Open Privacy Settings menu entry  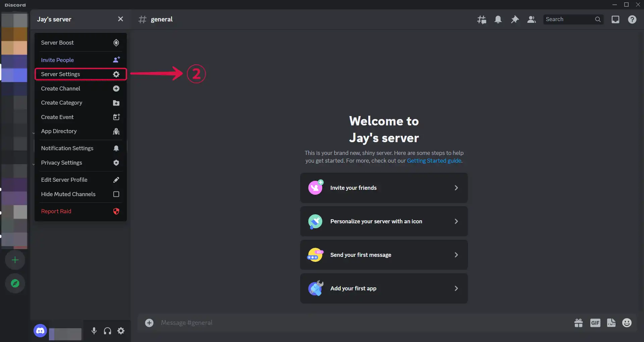coord(80,163)
